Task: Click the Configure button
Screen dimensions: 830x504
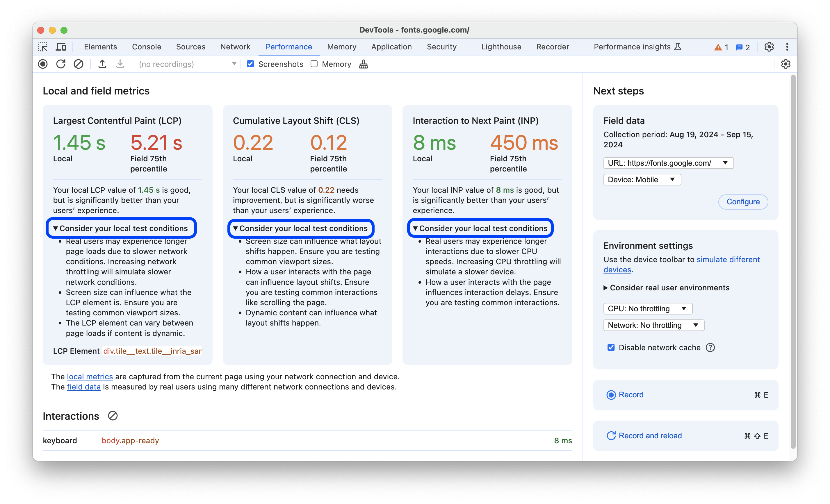Action: click(x=743, y=201)
